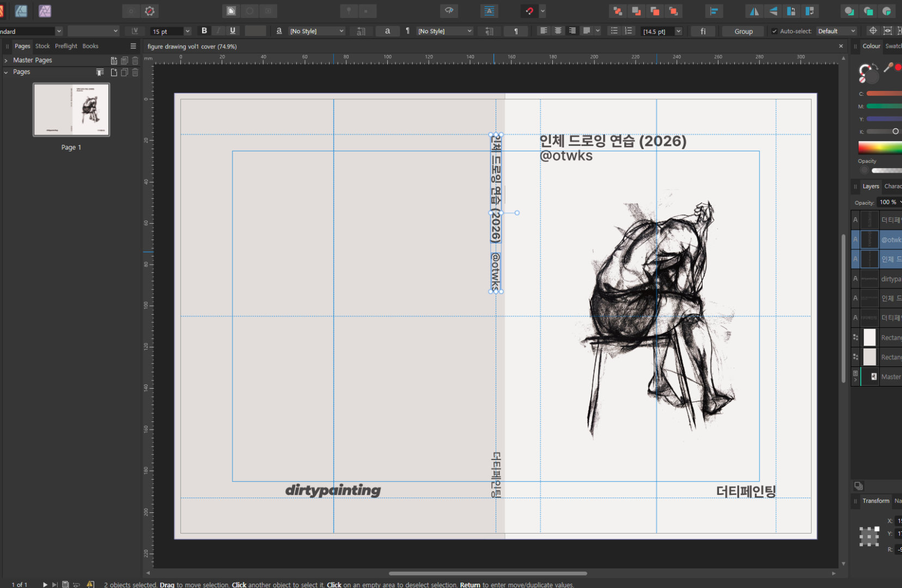Open the Auto-select Default dropdown
Image resolution: width=902 pixels, height=588 pixels.
coord(837,32)
